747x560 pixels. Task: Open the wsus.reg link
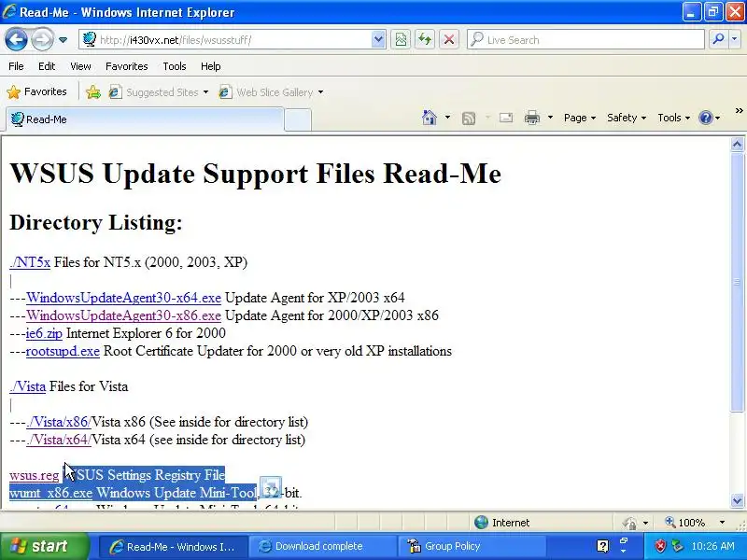point(35,475)
